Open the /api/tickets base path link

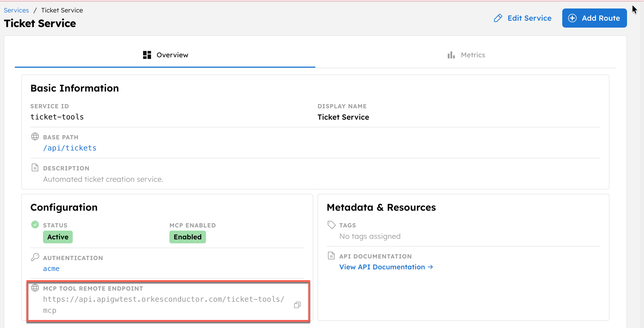coord(70,148)
